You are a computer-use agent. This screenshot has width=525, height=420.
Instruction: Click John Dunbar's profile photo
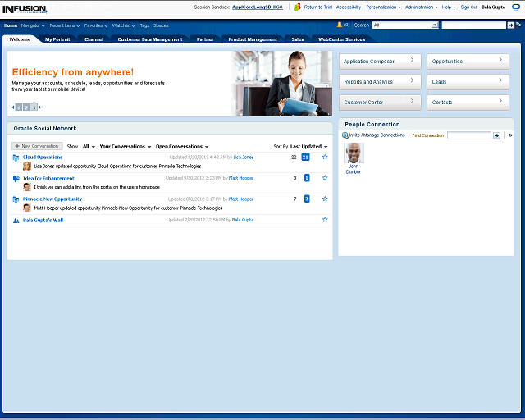[354, 153]
